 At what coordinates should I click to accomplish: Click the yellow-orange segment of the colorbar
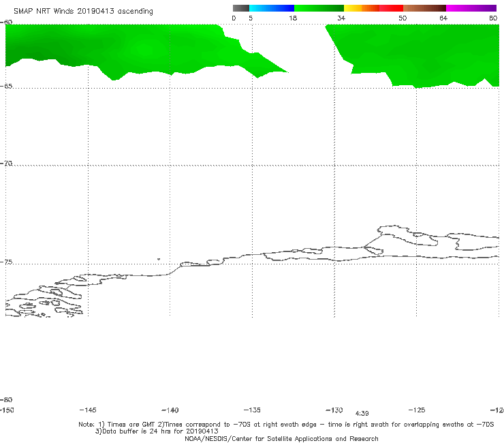(362, 8)
